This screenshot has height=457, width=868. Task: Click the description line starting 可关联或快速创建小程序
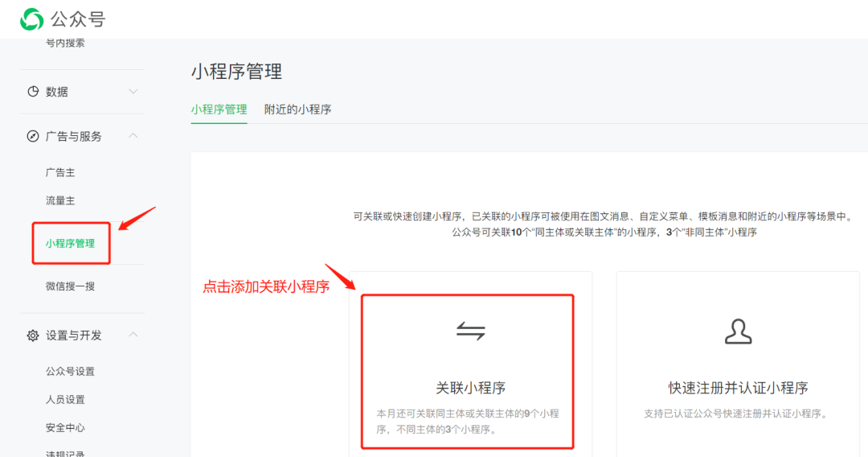coord(604,216)
